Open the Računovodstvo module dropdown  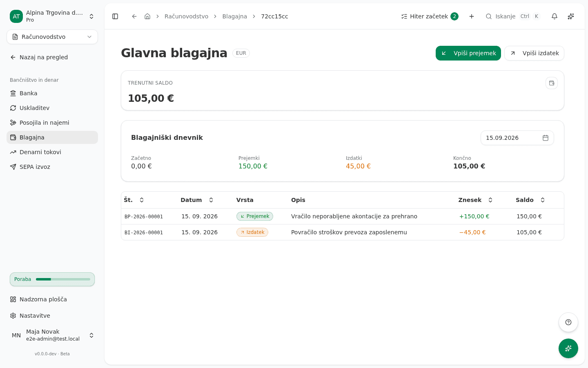(52, 37)
